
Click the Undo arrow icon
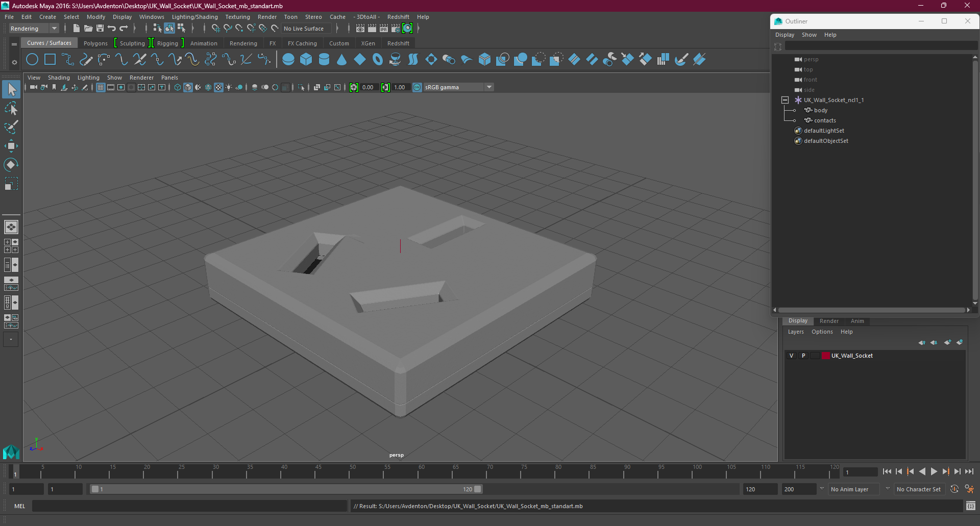(112, 29)
